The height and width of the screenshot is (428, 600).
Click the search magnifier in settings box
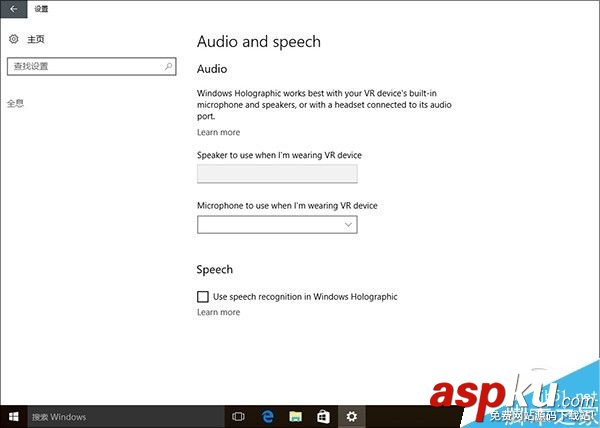coord(168,66)
